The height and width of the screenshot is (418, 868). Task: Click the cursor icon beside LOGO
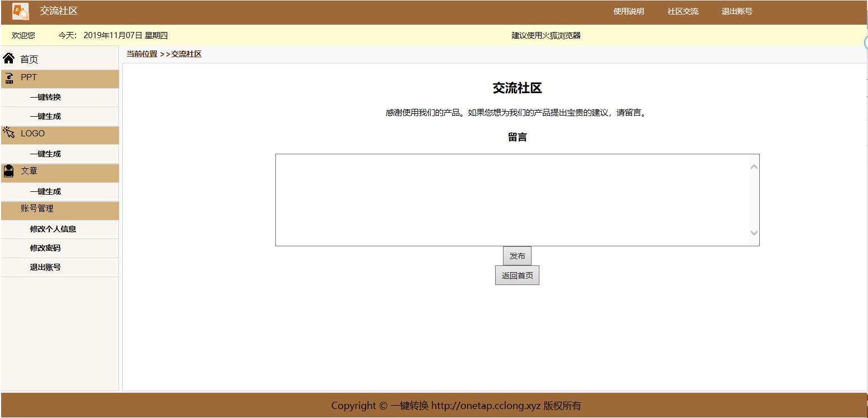coord(8,132)
